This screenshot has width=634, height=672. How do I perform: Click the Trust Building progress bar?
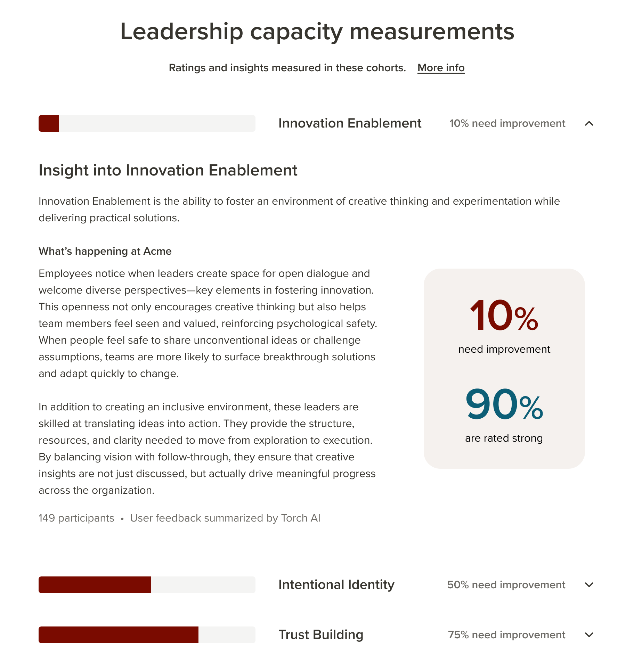pos(147,635)
